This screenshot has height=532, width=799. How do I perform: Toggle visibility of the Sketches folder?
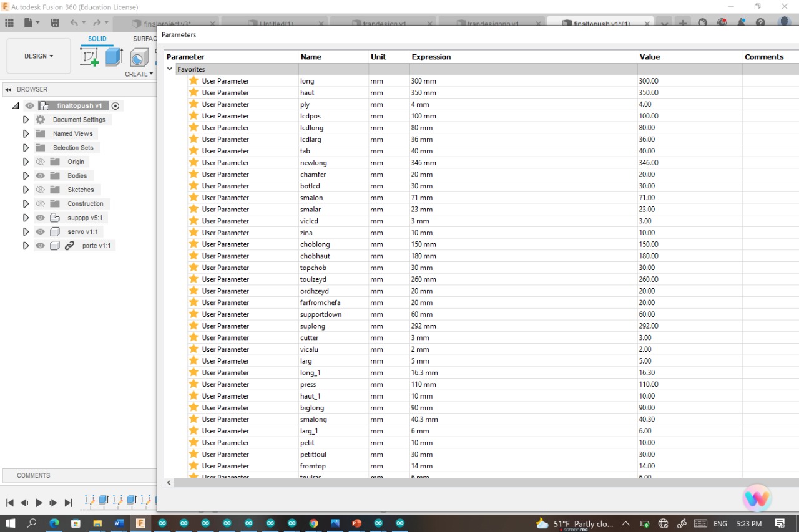(41, 190)
